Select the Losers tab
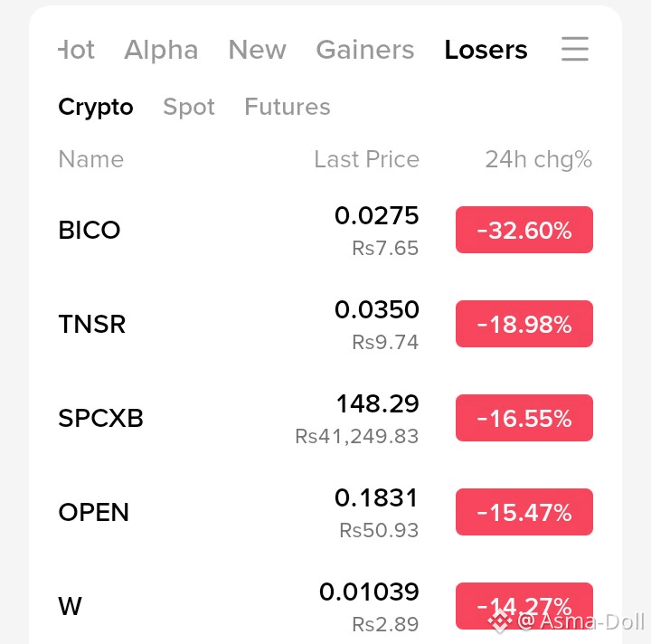651x644 pixels. pos(486,50)
